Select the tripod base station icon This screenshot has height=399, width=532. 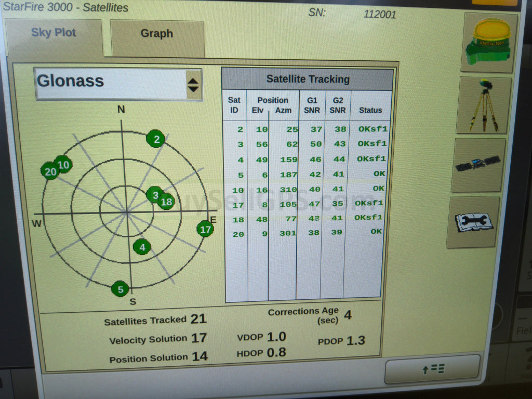pos(484,105)
